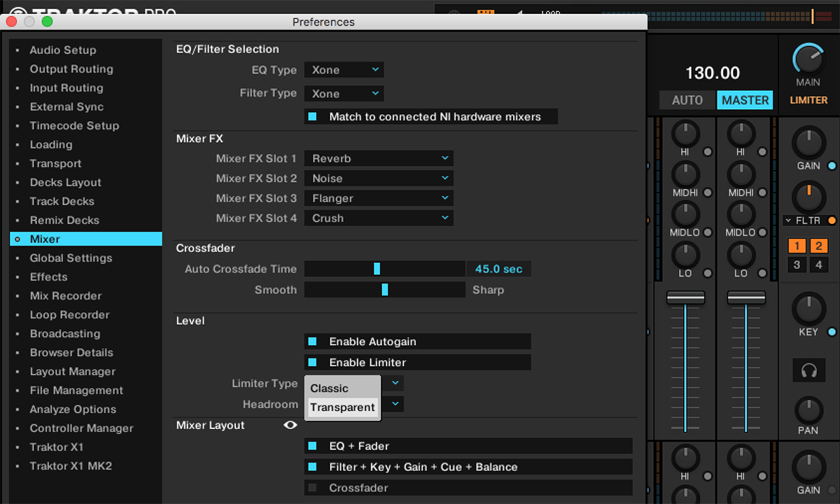Click the AUTO tempo button
The image size is (840, 504).
click(x=687, y=100)
